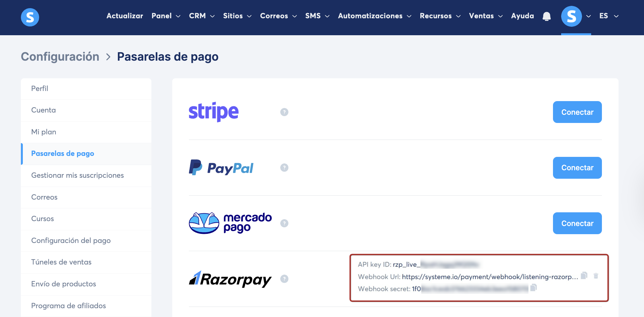Click the Webhook secret value

[x=470, y=289]
